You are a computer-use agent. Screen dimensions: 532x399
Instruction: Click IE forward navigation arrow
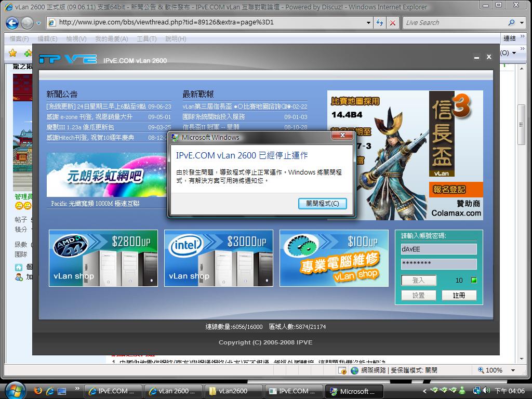27,23
